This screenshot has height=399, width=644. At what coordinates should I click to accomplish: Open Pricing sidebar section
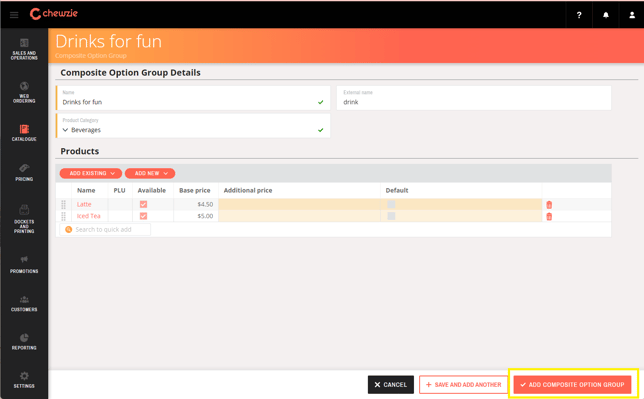pyautogui.click(x=24, y=173)
